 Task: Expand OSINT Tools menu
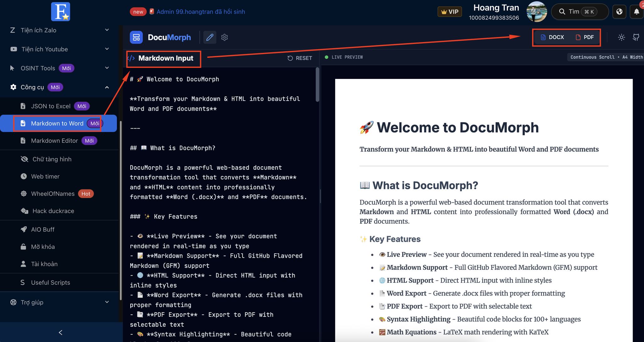pyautogui.click(x=60, y=68)
